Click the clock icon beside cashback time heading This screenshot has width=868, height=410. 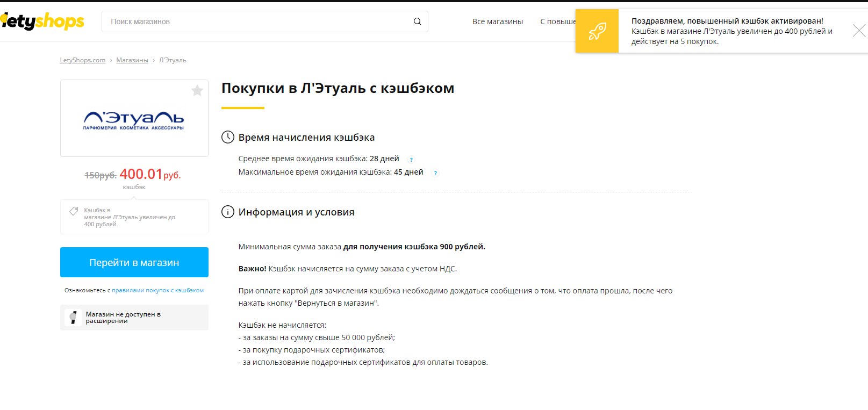pyautogui.click(x=228, y=137)
